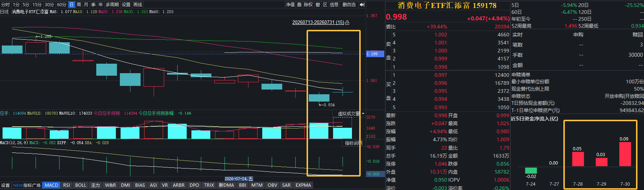Select the DPO indicator tab
Image resolution: width=644 pixels, height=190 pixels.
pos(194,185)
